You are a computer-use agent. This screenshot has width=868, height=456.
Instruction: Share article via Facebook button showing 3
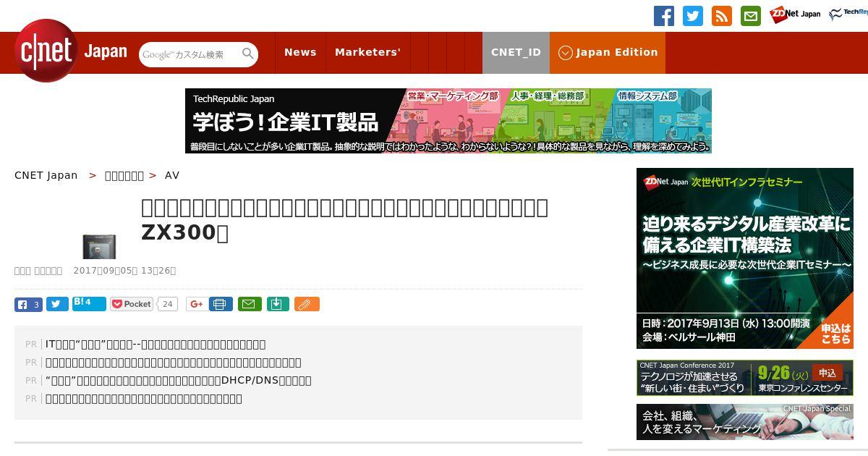click(x=28, y=304)
